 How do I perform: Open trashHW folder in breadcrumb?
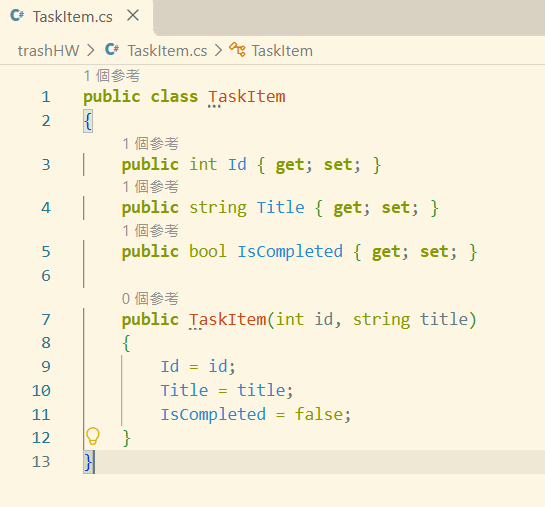48,51
